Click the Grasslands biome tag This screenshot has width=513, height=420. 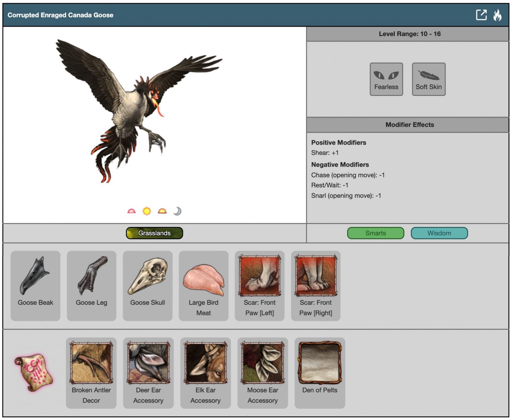(154, 233)
